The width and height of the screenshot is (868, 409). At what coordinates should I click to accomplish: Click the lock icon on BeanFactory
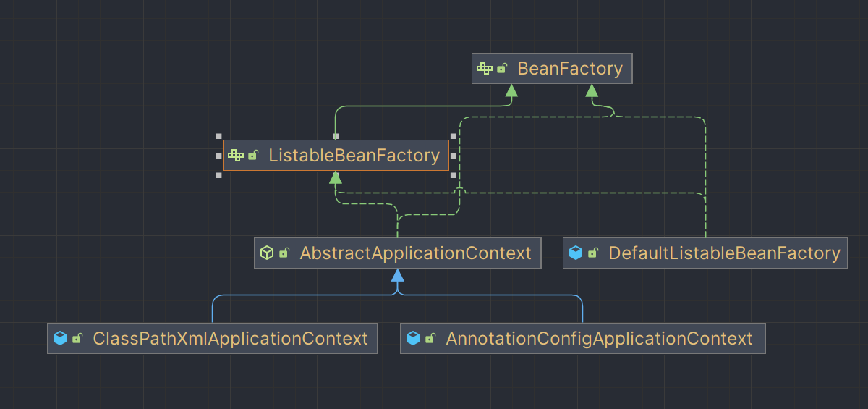click(x=502, y=69)
